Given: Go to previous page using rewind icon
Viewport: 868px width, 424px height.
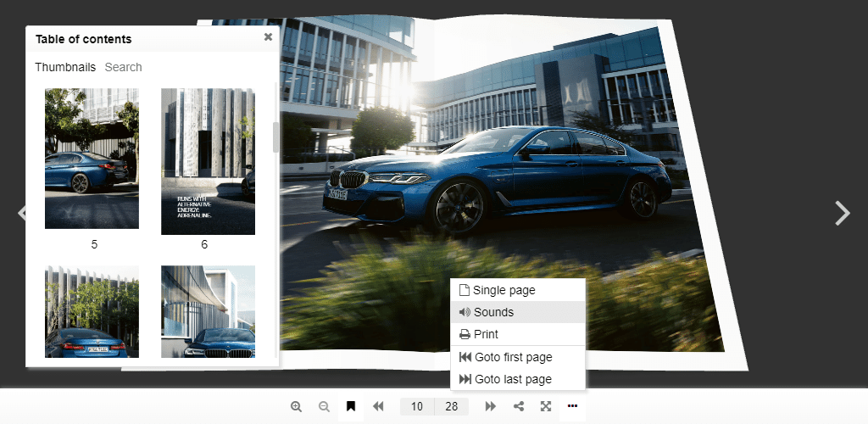Looking at the screenshot, I should click(x=378, y=406).
